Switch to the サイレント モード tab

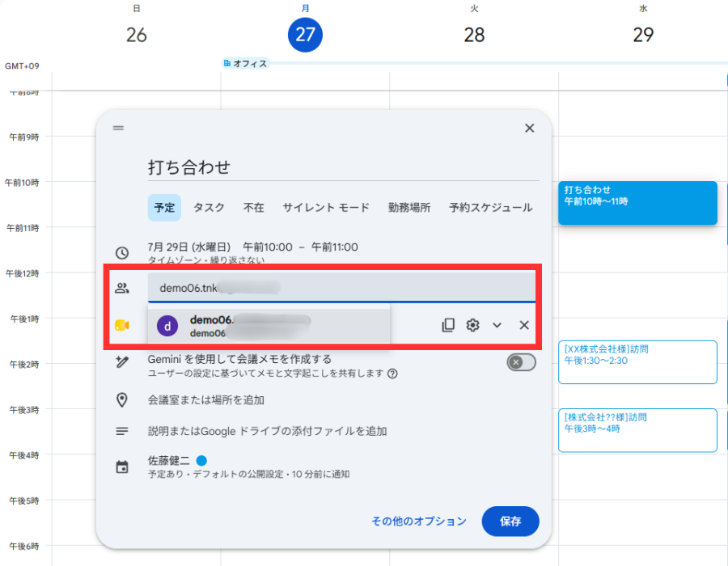pyautogui.click(x=327, y=207)
